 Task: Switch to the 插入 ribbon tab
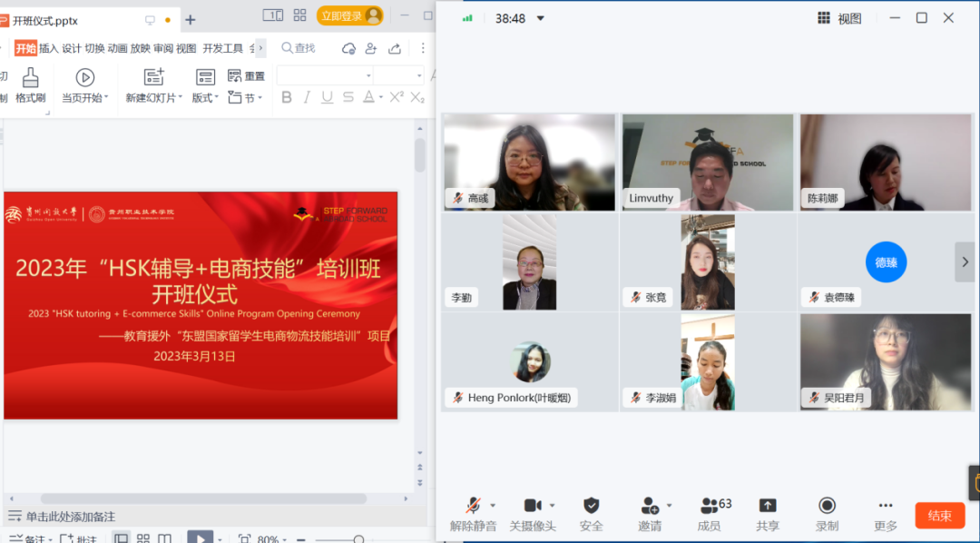[x=49, y=48]
